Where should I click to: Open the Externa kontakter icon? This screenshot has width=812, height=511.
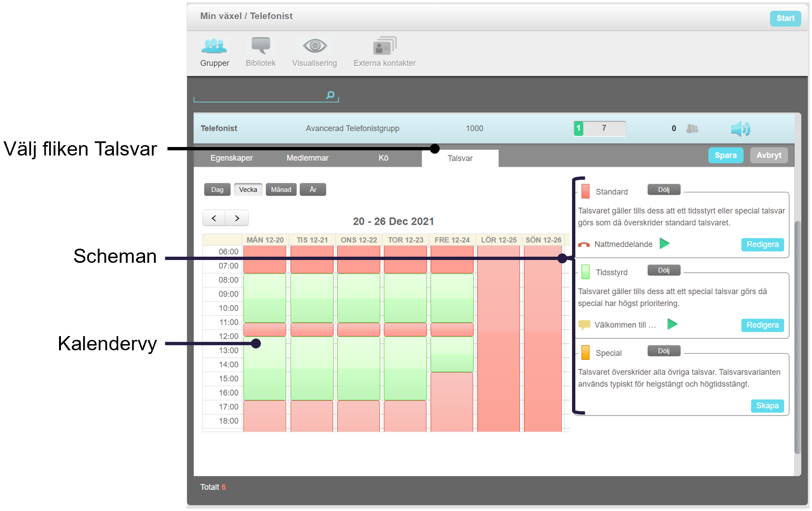pos(385,46)
